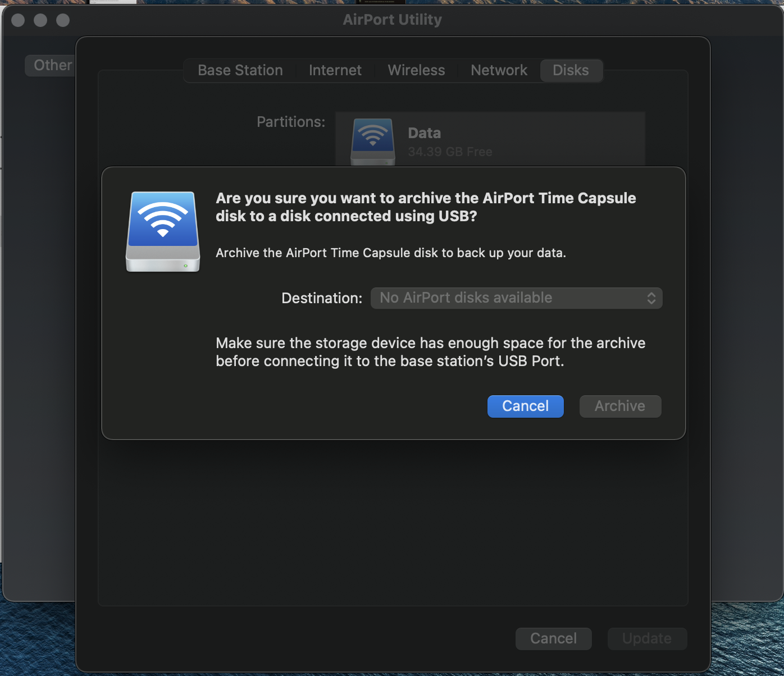Image resolution: width=784 pixels, height=676 pixels.
Task: Click the Time Capsule disk icon in the dialog
Action: tap(163, 232)
